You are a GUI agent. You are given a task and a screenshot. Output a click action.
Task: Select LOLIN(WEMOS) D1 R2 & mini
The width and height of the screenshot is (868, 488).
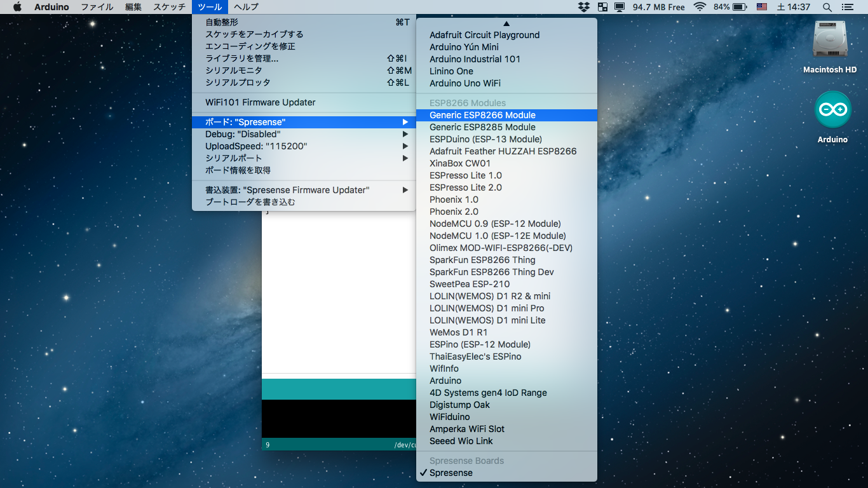pos(506,296)
